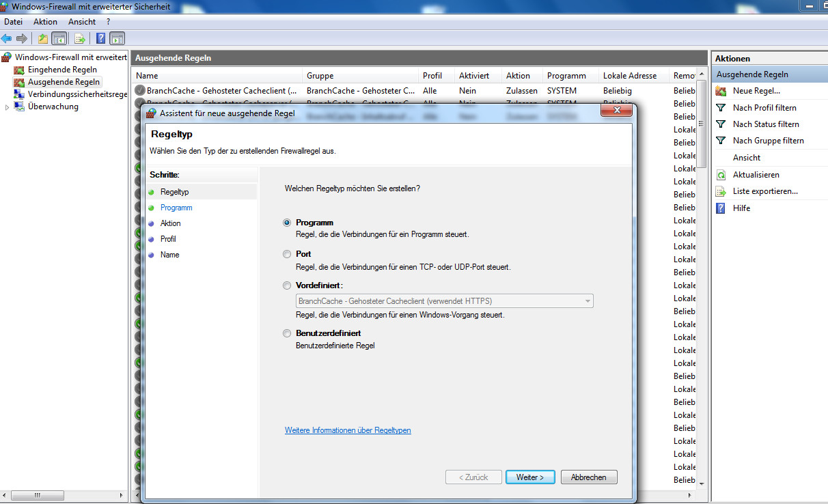Open the Aktion menu
Screen dimensions: 828x504
(x=46, y=22)
